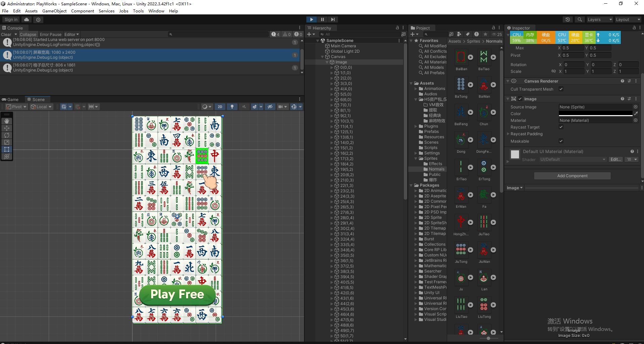Toggle the Image component enabled checkbox

point(520,99)
